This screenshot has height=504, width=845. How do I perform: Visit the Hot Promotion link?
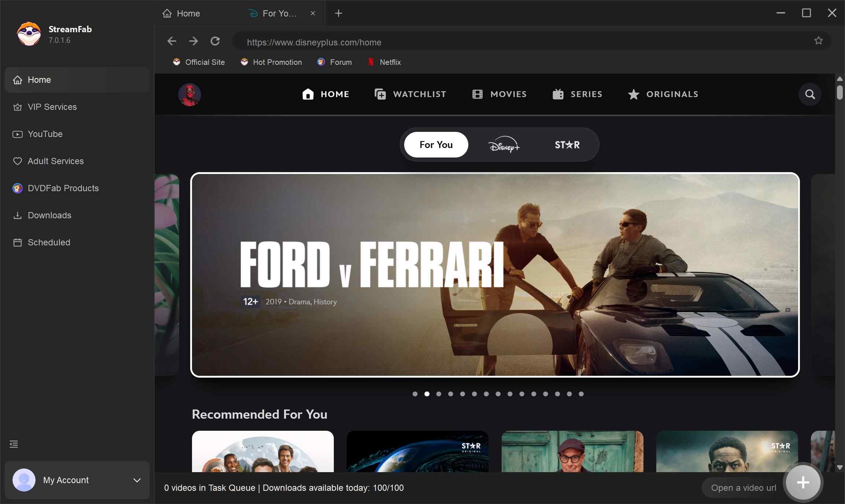(x=277, y=62)
